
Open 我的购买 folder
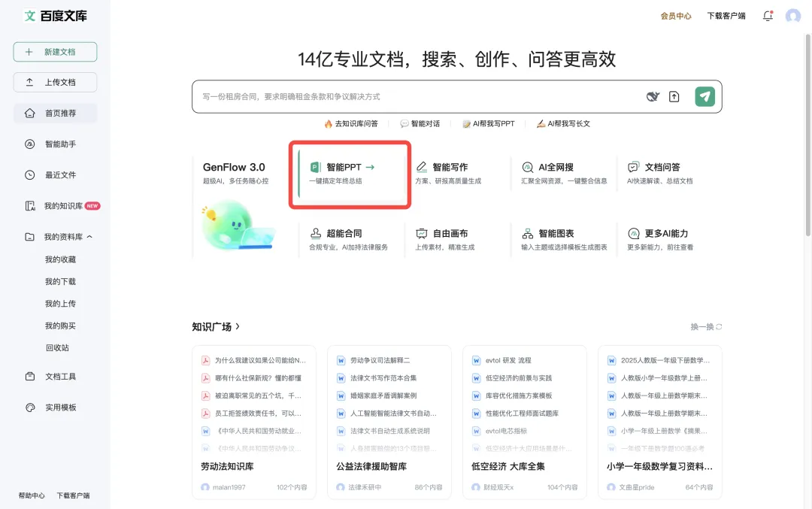pyautogui.click(x=60, y=326)
